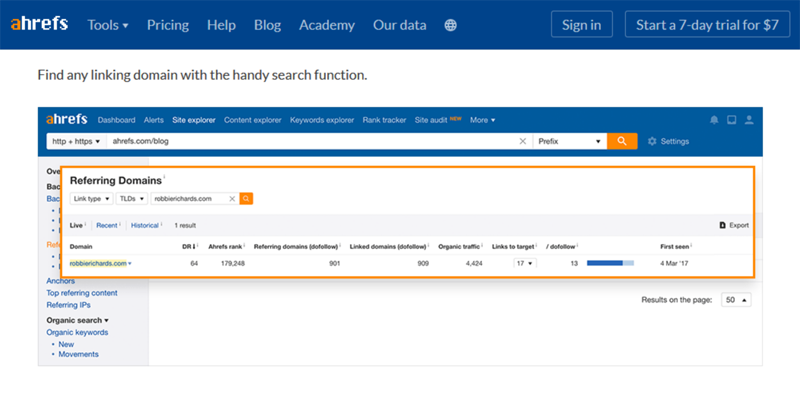The image size is (800, 397).
Task: Open notifications bell in embedded app
Action: tap(714, 120)
